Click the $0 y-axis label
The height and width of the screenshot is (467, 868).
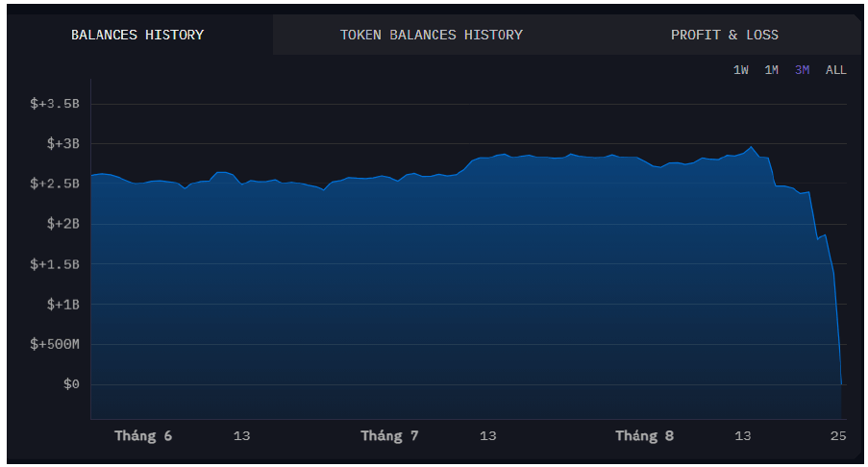(71, 384)
